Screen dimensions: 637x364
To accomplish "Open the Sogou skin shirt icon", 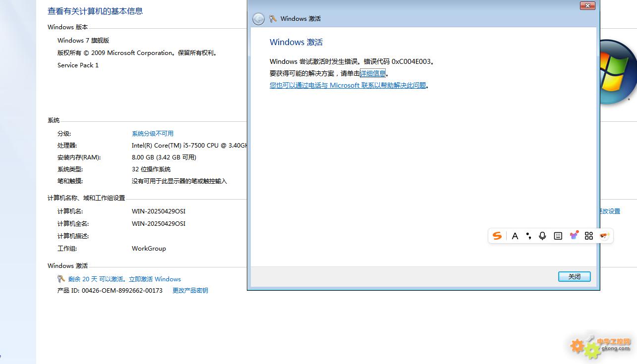I will pyautogui.click(x=574, y=236).
